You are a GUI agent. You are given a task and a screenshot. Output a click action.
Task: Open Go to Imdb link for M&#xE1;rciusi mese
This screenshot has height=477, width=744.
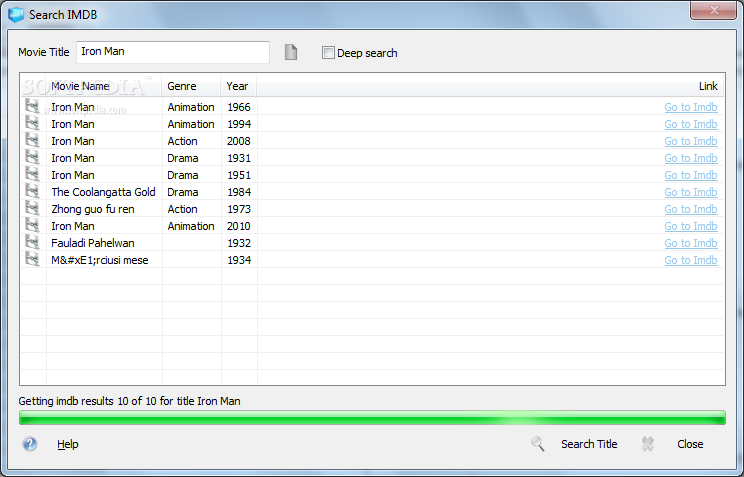pyautogui.click(x=691, y=261)
